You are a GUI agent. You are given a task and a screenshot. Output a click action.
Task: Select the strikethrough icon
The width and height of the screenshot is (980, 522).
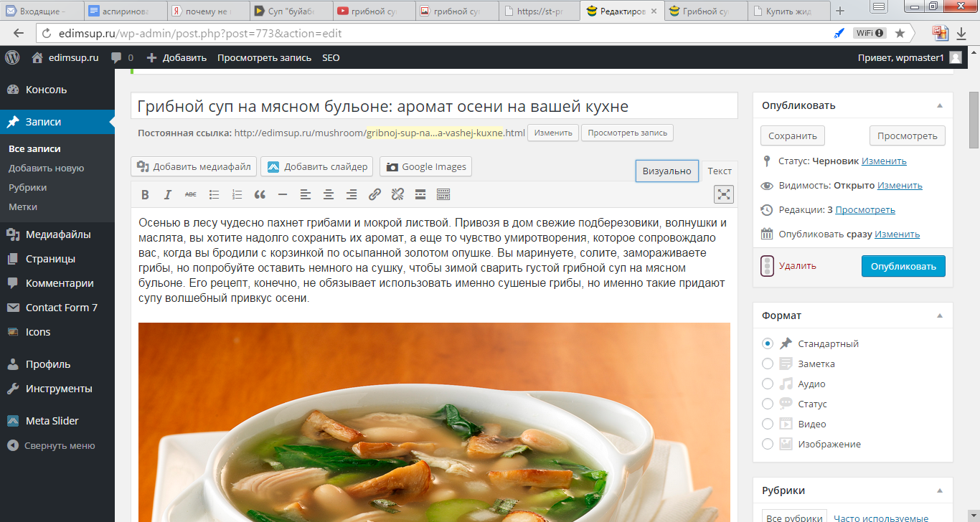(x=189, y=194)
